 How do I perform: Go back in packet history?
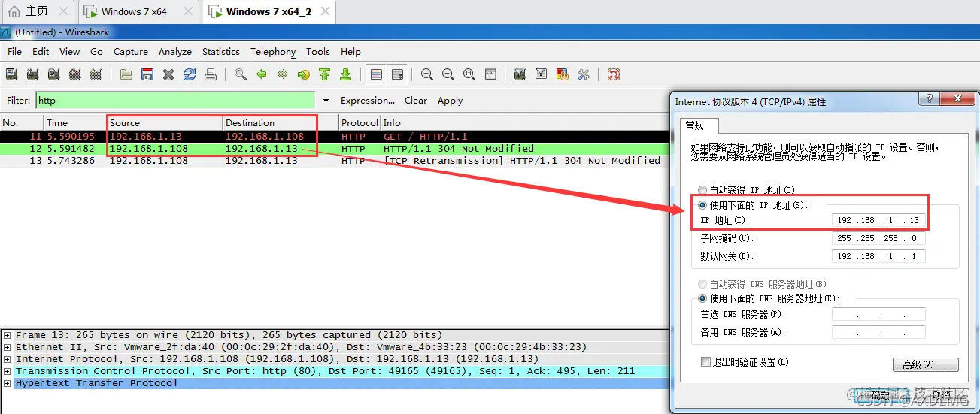[x=262, y=74]
